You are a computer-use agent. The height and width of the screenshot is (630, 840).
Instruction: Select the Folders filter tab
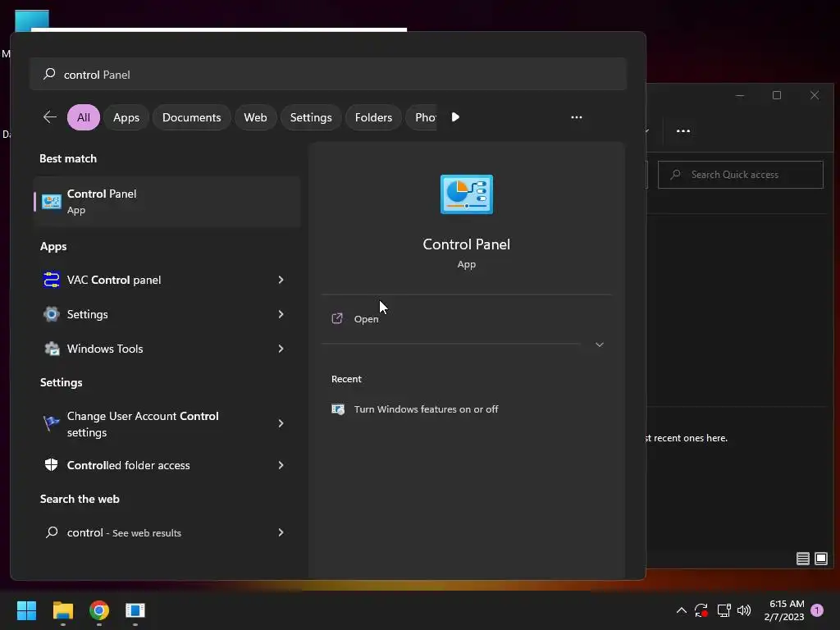click(x=373, y=117)
